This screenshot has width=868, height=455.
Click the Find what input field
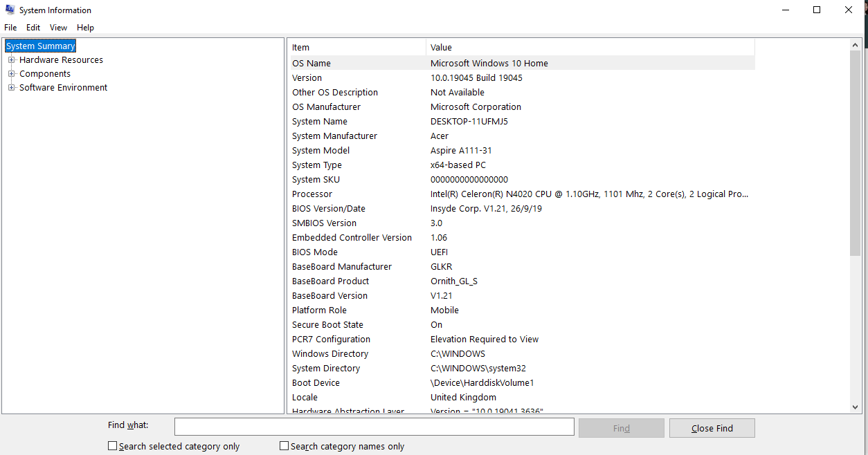(374, 427)
